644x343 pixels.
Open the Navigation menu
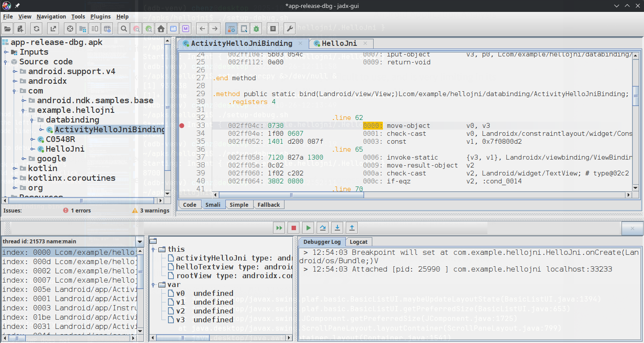point(51,16)
